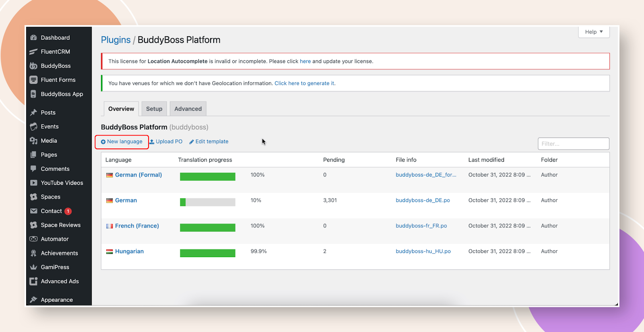644x332 pixels.
Task: Open German (Formal) translation
Action: pos(138,175)
